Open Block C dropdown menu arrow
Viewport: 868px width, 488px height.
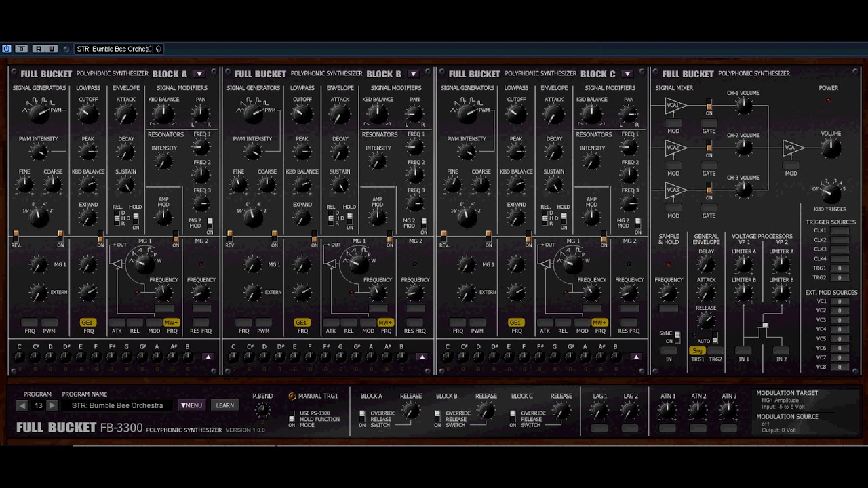click(x=627, y=74)
